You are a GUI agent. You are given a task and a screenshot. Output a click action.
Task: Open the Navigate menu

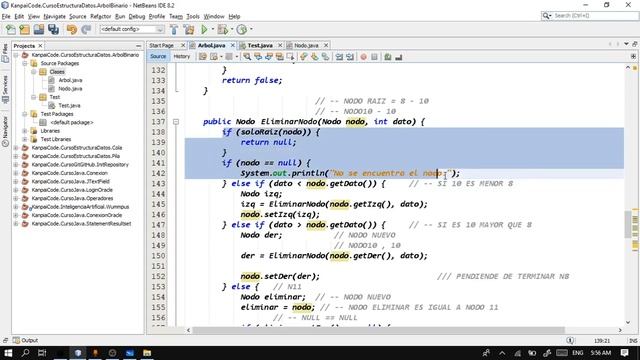(54, 16)
